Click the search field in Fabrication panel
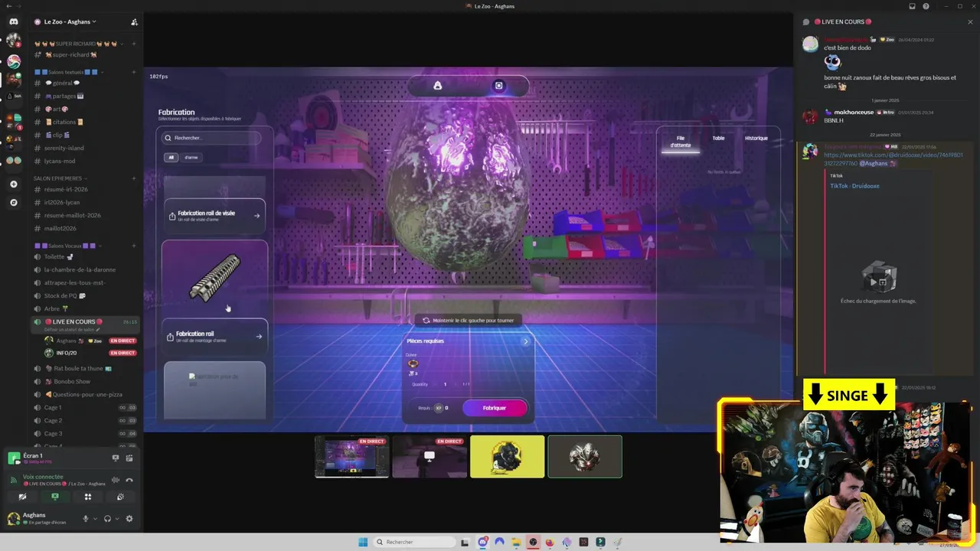Screen dimensions: 980x551 (x=212, y=138)
